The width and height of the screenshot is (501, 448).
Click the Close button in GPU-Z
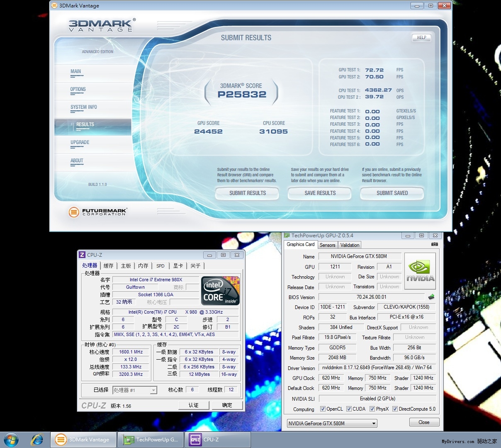[x=424, y=422]
